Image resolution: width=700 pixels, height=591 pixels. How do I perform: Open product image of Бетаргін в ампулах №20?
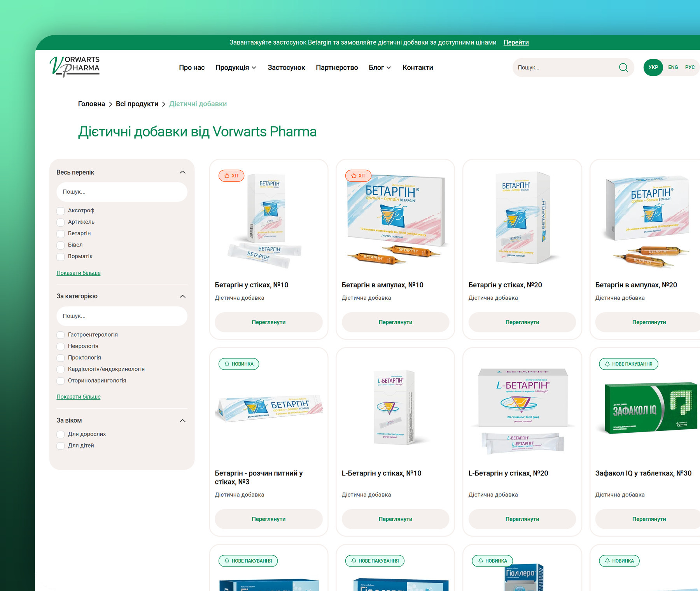(647, 221)
